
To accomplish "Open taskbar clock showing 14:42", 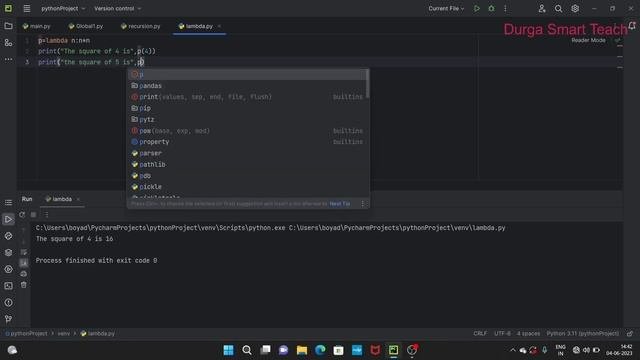I will pos(619,350).
